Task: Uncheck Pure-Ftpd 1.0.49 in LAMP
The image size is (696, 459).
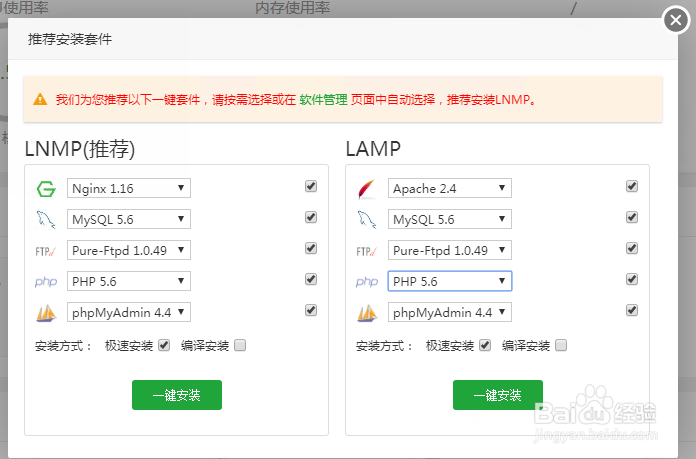Action: coord(632,248)
